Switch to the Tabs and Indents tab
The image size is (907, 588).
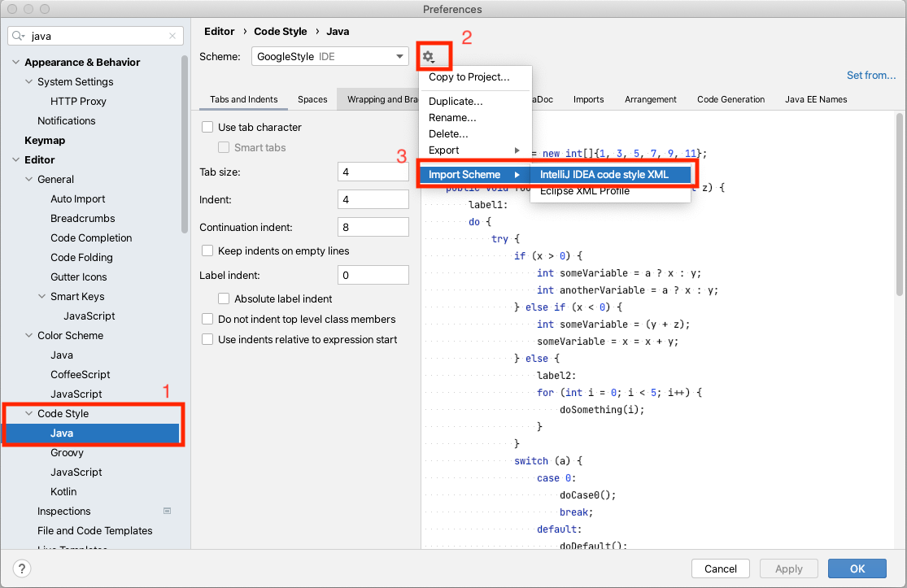tap(243, 99)
